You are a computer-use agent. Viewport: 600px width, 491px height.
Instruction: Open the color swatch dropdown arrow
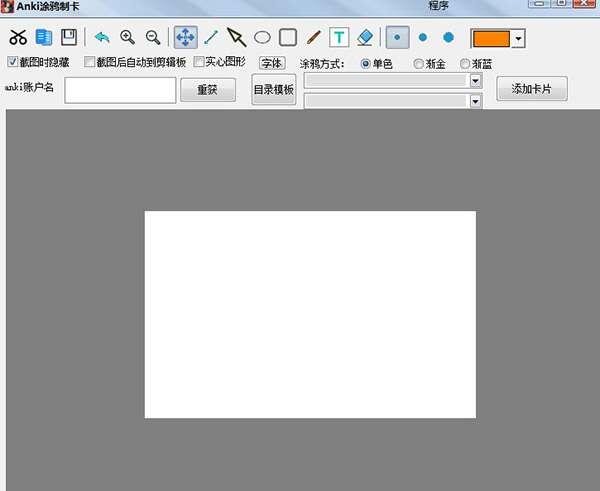pyautogui.click(x=518, y=39)
